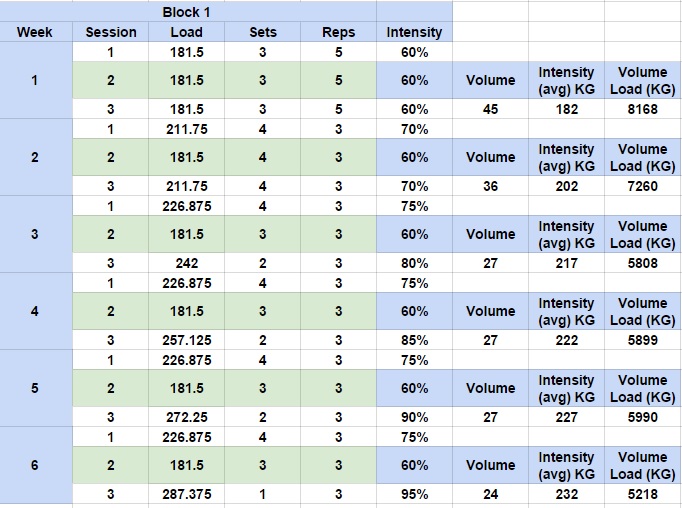
Task: Click the volume load value 8168
Action: tap(642, 109)
